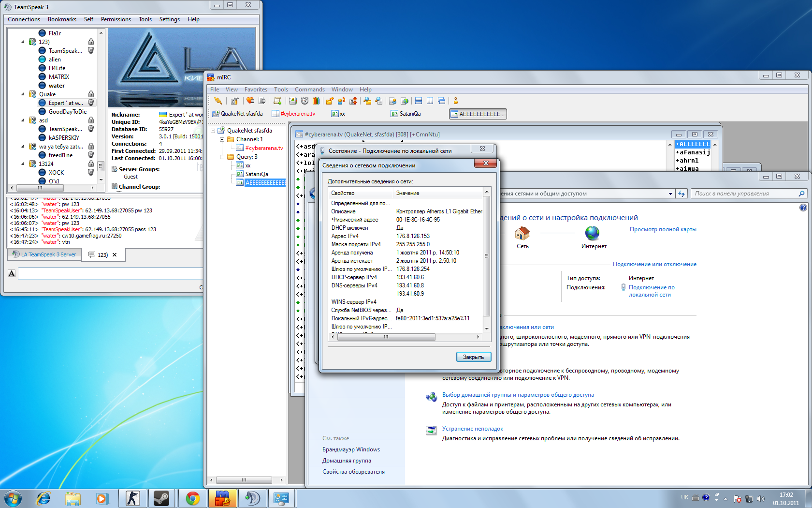Click the Cascade windows icon in mIRC
812x508 pixels.
tap(441, 101)
